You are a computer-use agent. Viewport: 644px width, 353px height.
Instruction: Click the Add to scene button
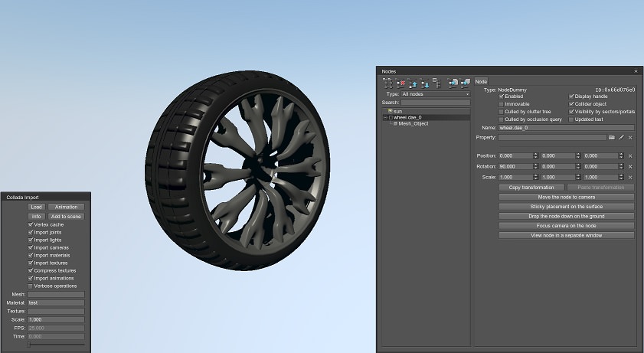click(66, 217)
